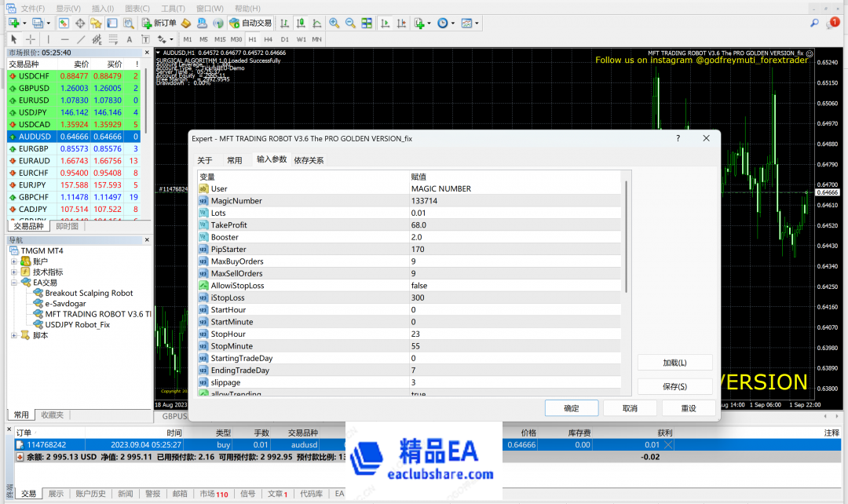Switch chart to H4 timeframe
The image size is (848, 504).
point(269,39)
